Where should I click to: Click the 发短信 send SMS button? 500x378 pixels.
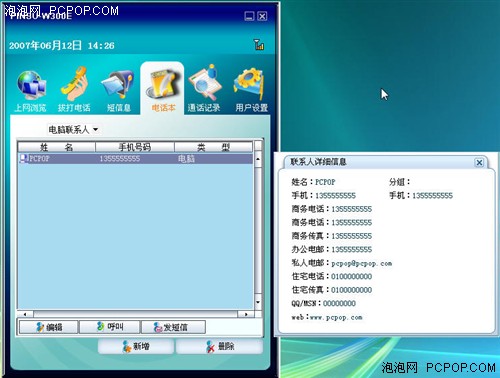pyautogui.click(x=173, y=327)
